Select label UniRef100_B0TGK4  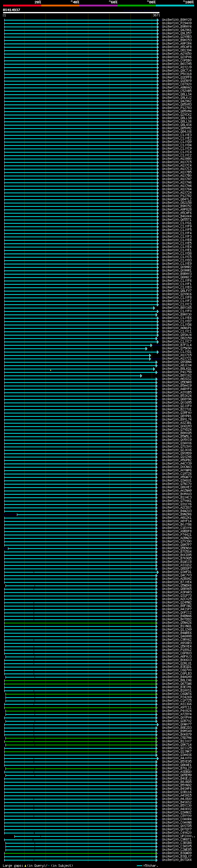pyautogui.click(x=177, y=860)
